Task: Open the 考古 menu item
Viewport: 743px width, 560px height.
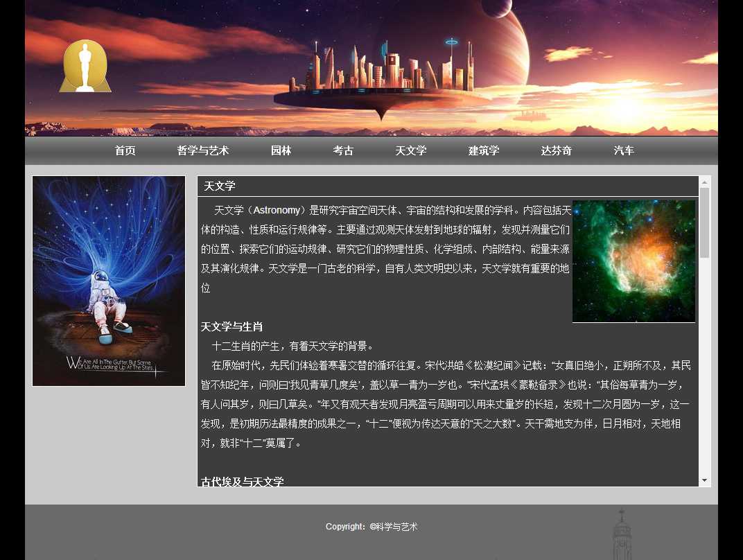Action: coord(343,150)
